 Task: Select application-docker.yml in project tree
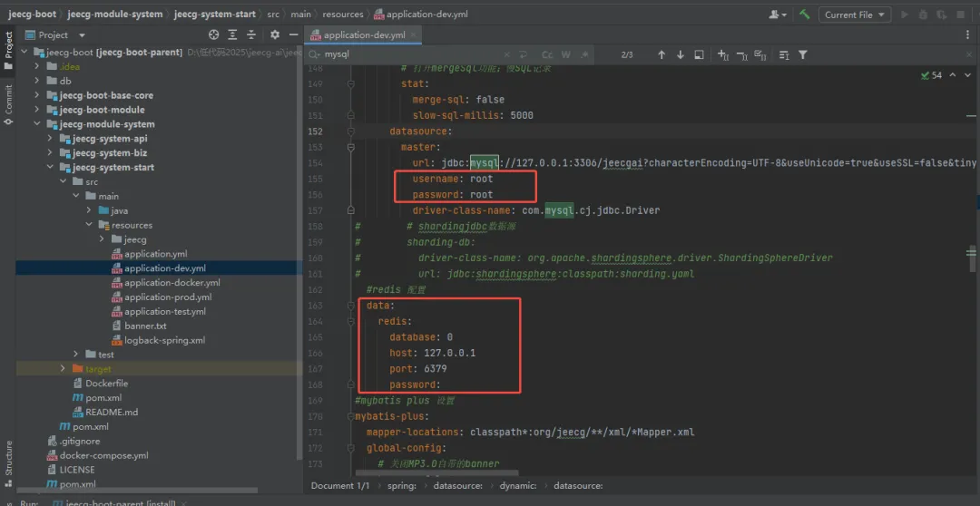click(x=171, y=282)
